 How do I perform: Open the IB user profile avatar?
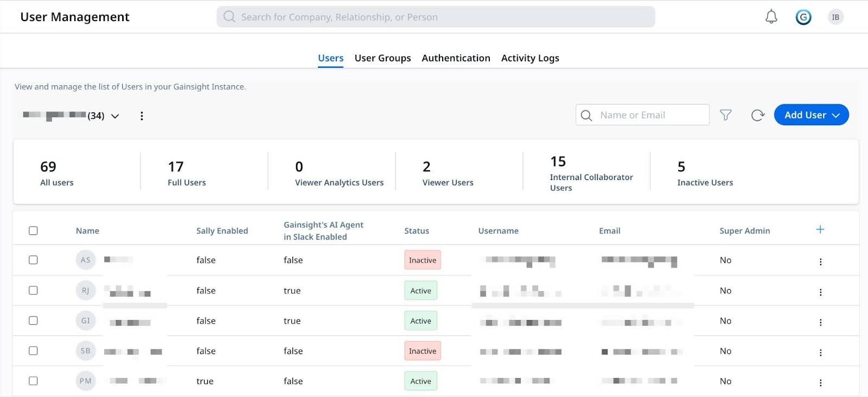coord(835,17)
